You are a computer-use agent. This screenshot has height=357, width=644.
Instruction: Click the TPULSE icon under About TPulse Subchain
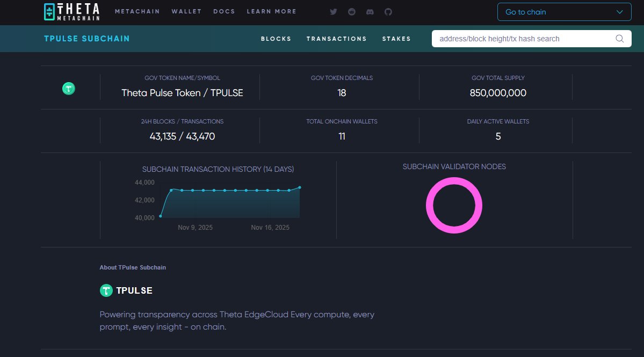[106, 290]
